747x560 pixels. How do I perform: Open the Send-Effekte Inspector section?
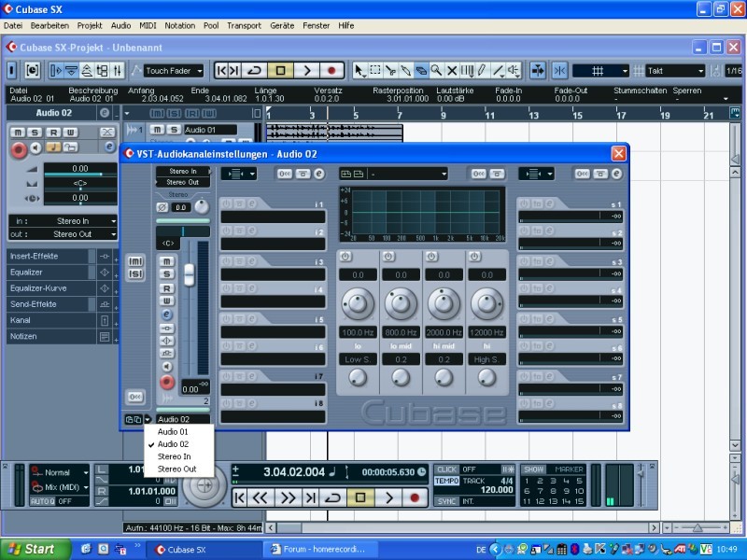coord(52,304)
